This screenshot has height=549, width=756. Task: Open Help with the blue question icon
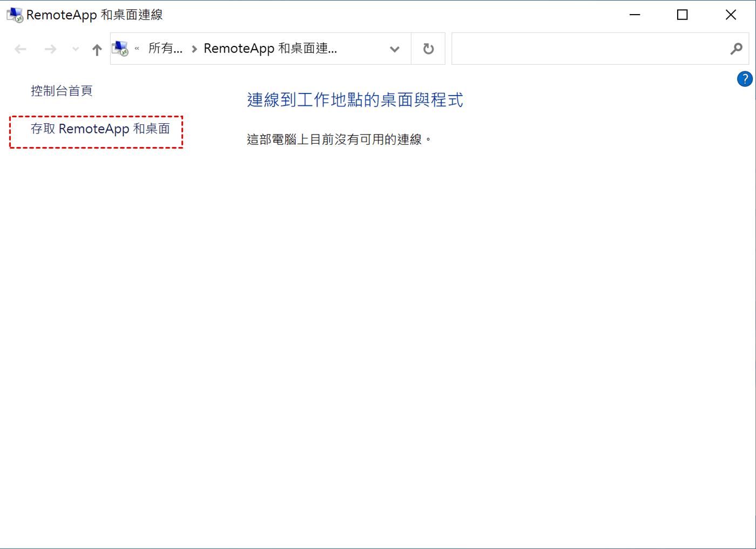[x=745, y=79]
